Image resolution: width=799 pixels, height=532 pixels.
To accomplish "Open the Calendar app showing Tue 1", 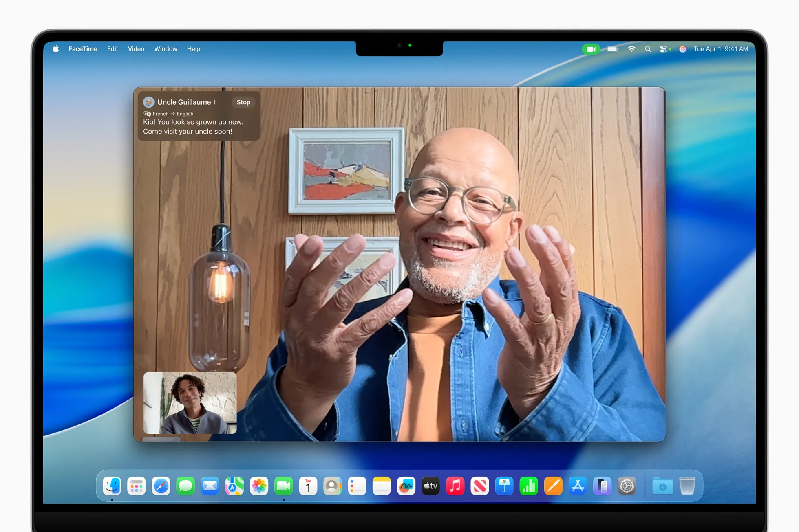I will click(308, 486).
